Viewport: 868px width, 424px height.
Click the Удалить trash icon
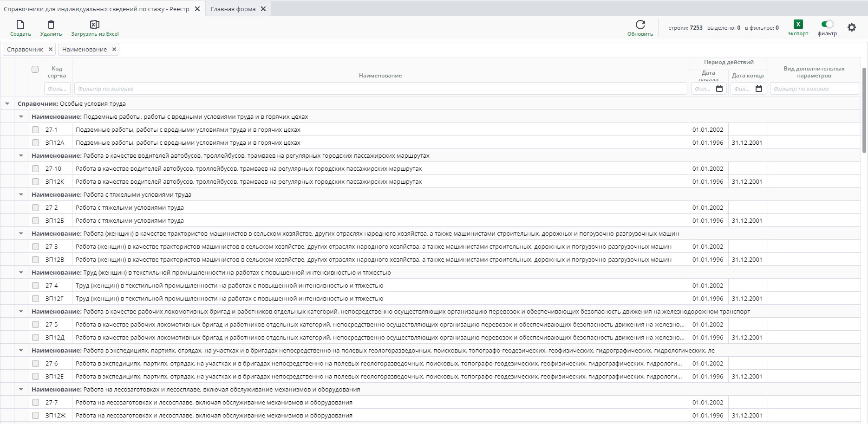point(51,25)
